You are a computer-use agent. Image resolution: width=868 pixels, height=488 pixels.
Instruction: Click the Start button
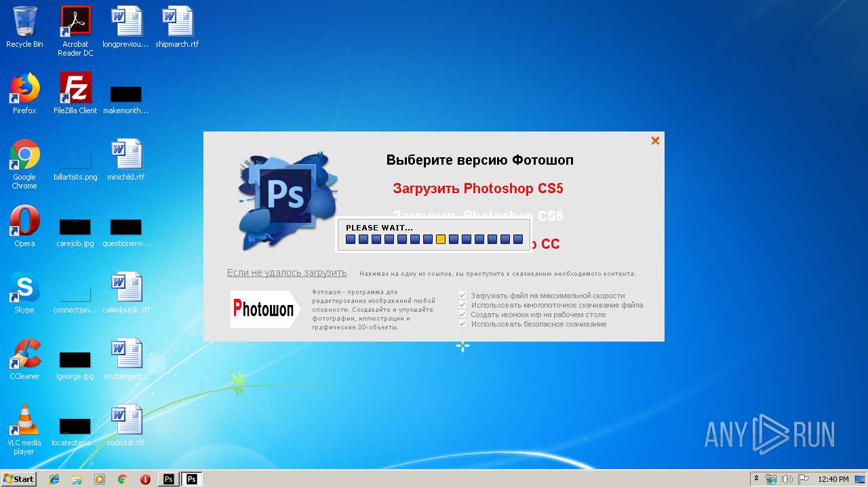pos(19,479)
